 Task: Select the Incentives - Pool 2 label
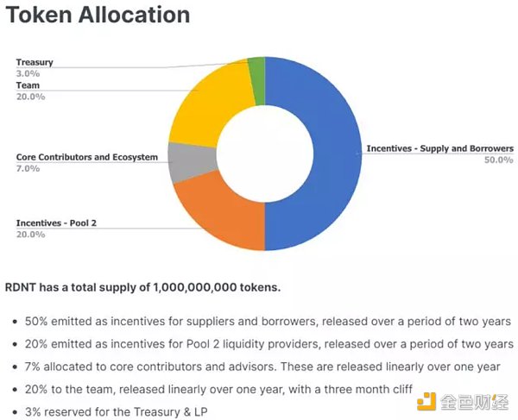pyautogui.click(x=57, y=223)
